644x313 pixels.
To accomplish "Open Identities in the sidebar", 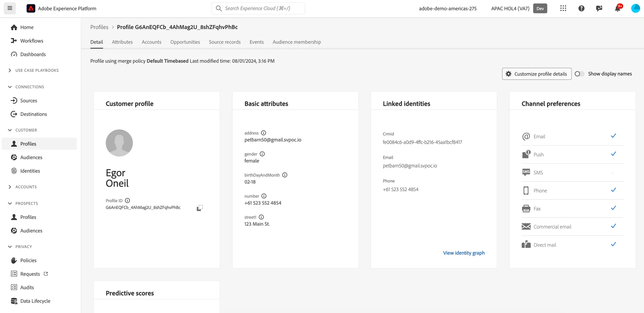I will pos(30,171).
